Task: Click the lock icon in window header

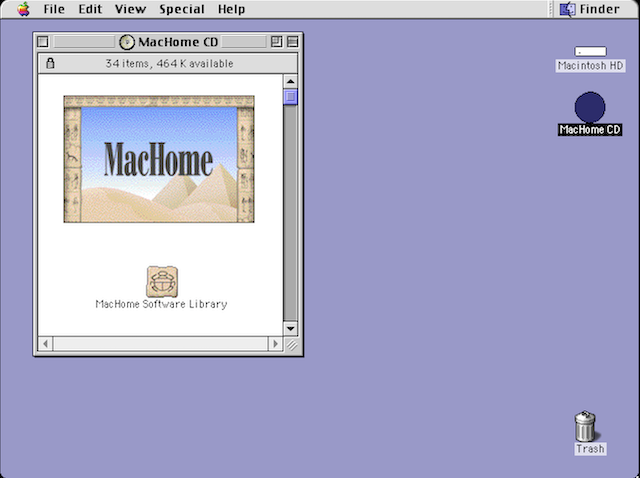Action: click(50, 63)
